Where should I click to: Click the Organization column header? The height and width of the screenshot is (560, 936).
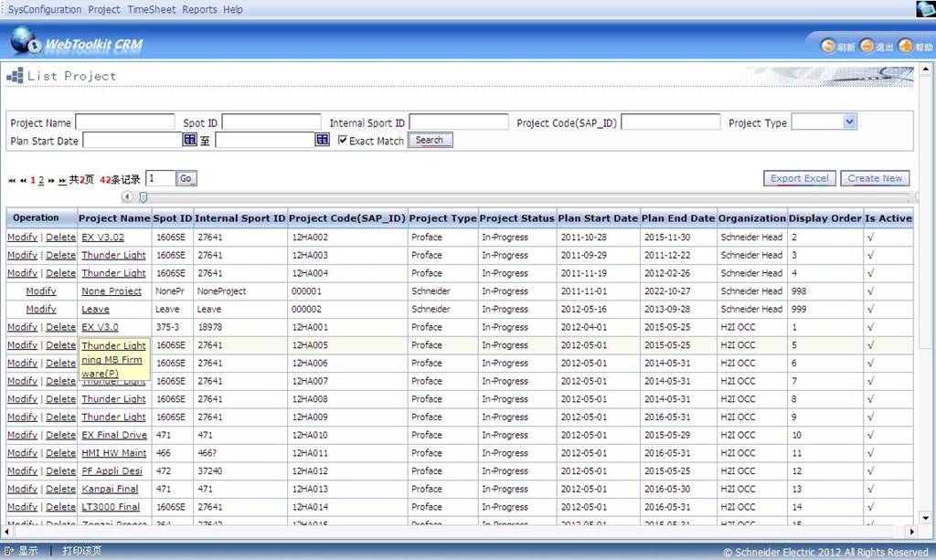[752, 218]
